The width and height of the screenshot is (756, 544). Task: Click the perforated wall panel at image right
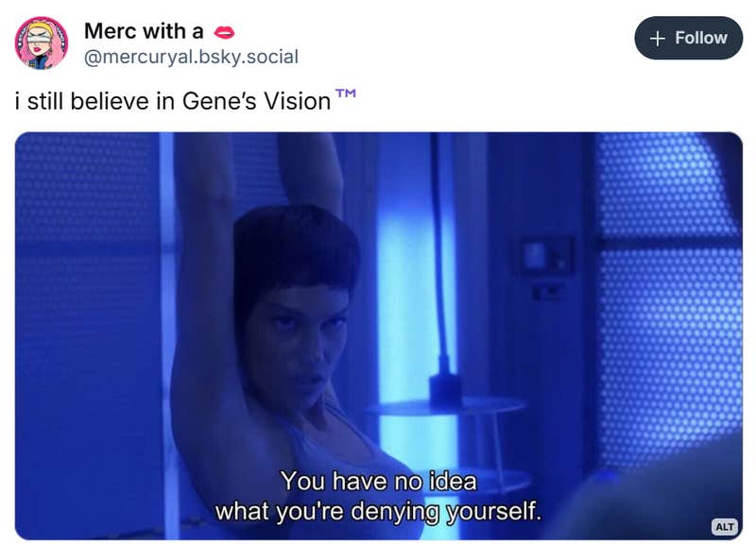pyautogui.click(x=669, y=298)
